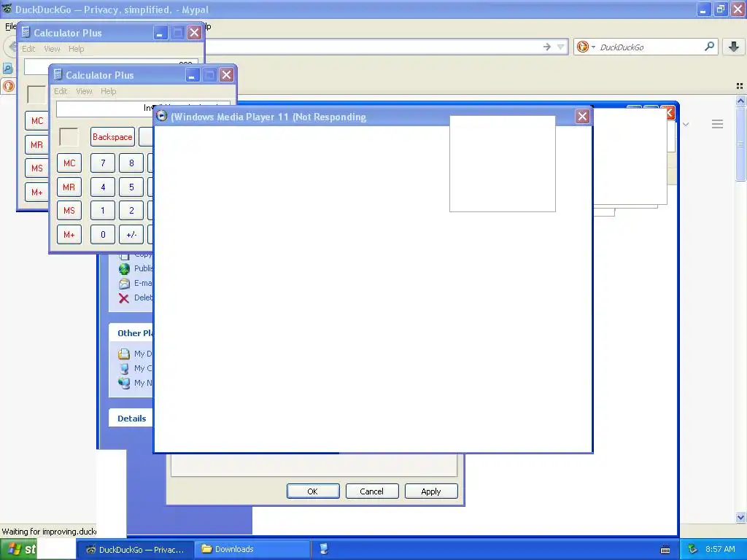The height and width of the screenshot is (560, 747).
Task: Open Edit menu in front Calculator Plus
Action: [61, 91]
